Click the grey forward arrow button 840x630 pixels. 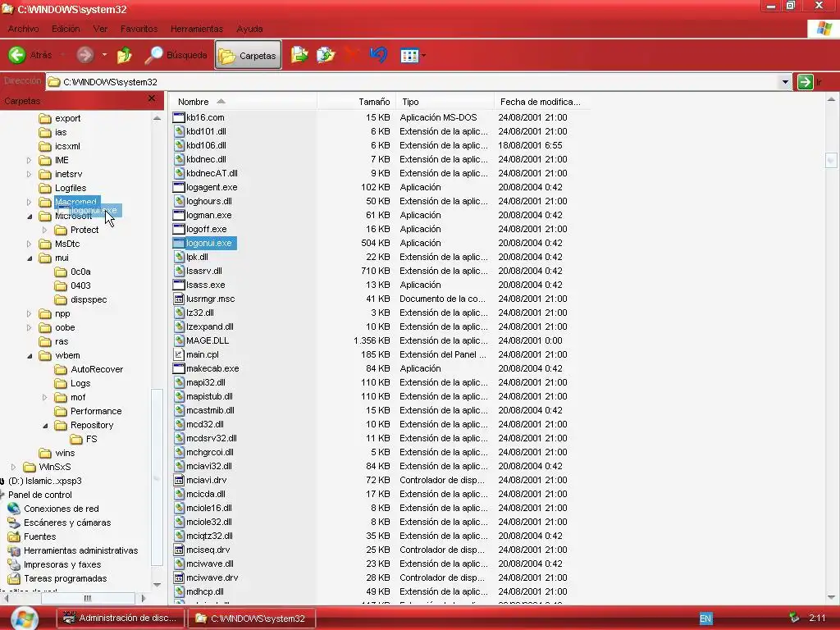pyautogui.click(x=85, y=55)
